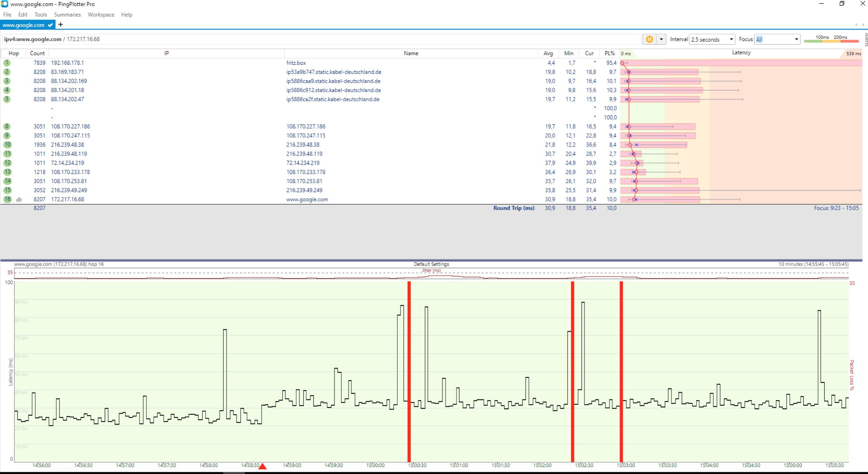Open the Workspace menu

point(101,14)
